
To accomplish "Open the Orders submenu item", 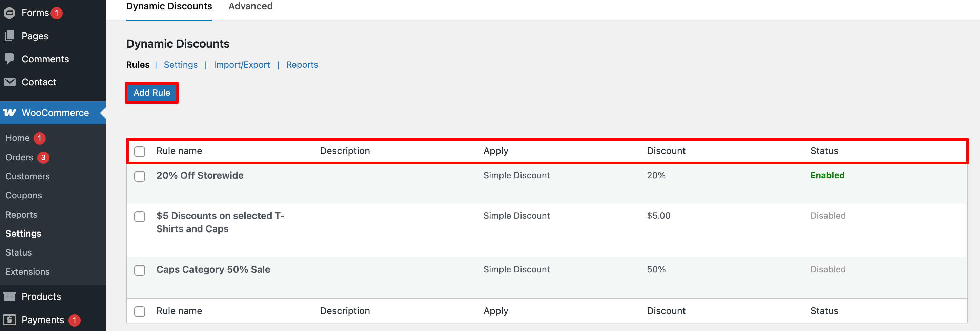I will click(19, 157).
